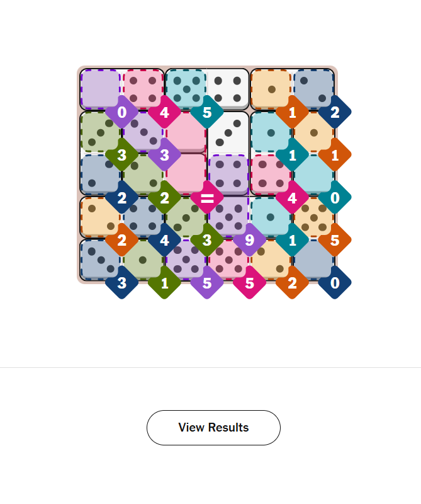Click the View Results button
The width and height of the screenshot is (421, 504).
[213, 428]
